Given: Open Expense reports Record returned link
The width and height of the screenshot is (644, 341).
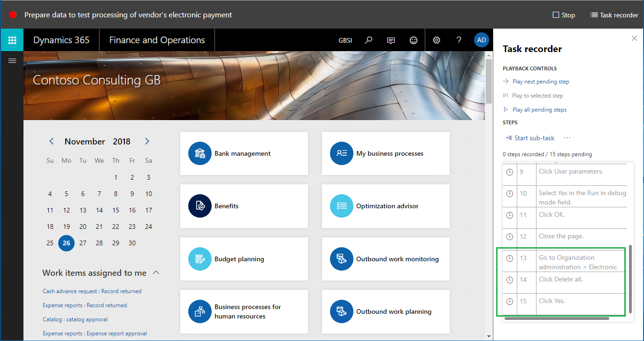Looking at the screenshot, I should point(84,305).
